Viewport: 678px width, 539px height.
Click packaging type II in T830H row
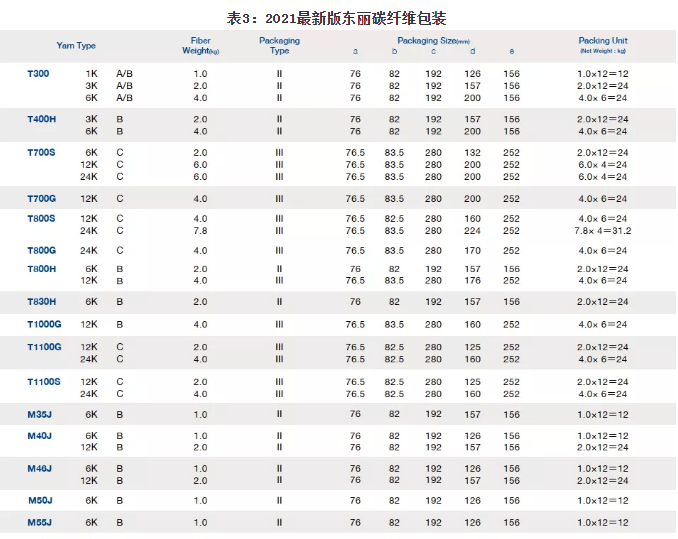pos(279,302)
